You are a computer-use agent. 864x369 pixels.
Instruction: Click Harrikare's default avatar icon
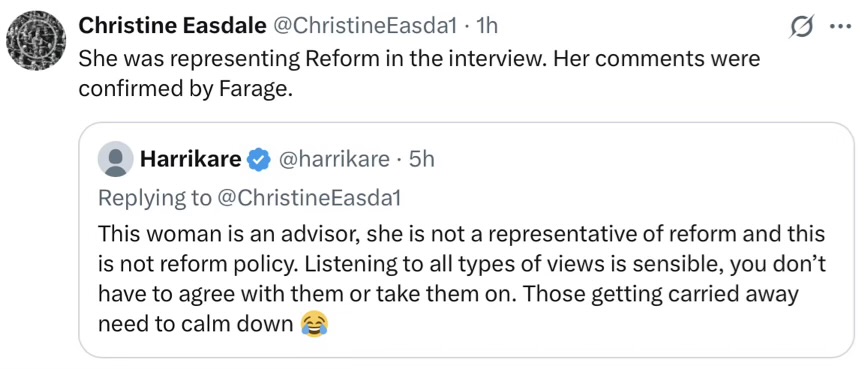click(115, 159)
